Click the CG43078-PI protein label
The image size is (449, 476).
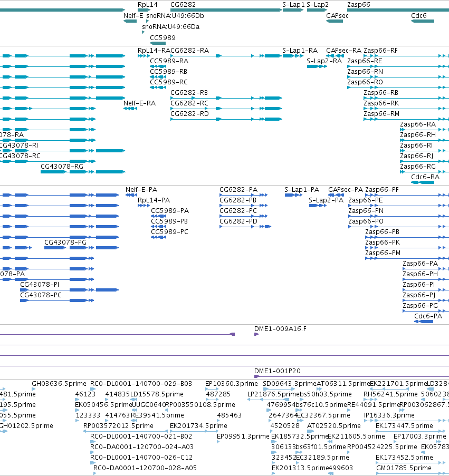(x=40, y=285)
